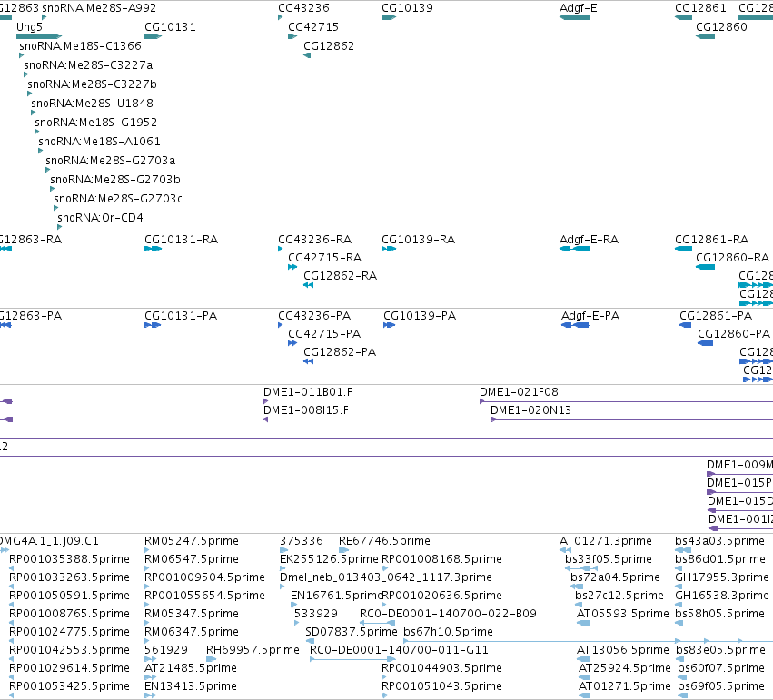This screenshot has height=700, width=773.
Task: Select snoRNA:Me18S-G1952 feature
Action: (x=37, y=132)
